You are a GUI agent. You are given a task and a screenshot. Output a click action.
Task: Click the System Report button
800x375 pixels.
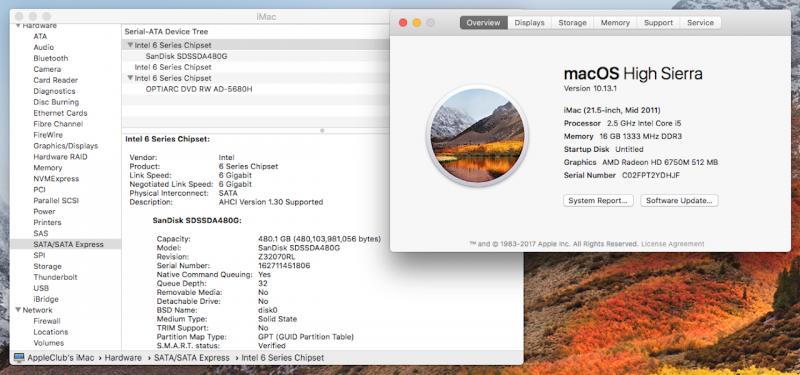(x=598, y=201)
